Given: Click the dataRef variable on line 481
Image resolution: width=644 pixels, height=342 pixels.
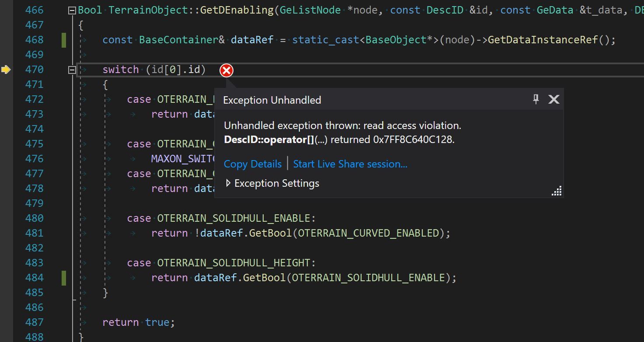Looking at the screenshot, I should pos(222,233).
